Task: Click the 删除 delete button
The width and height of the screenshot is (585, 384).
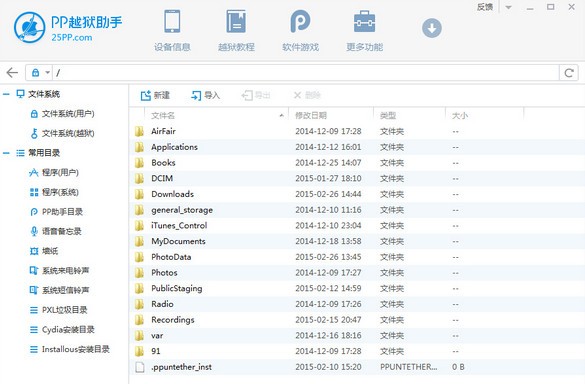Action: click(307, 96)
